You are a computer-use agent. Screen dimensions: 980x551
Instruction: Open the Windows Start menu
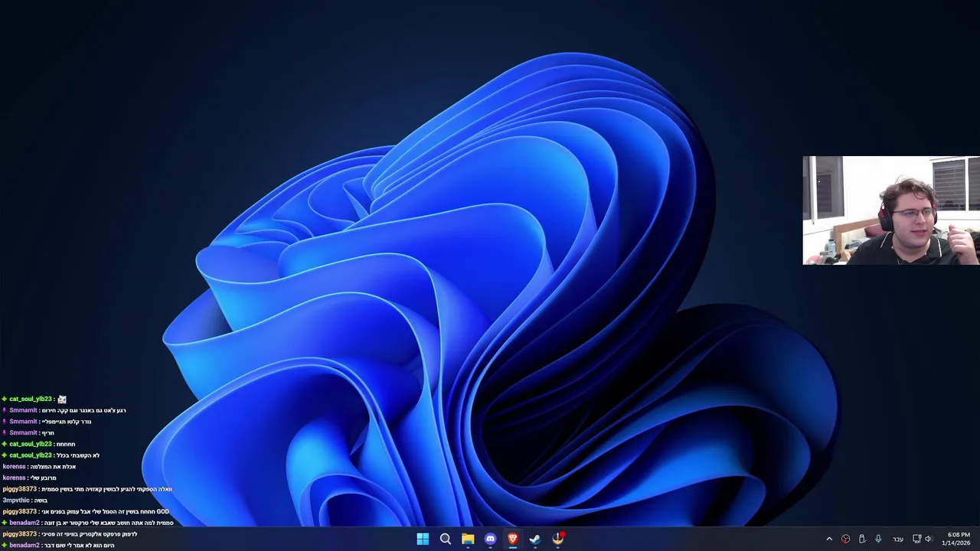click(423, 539)
